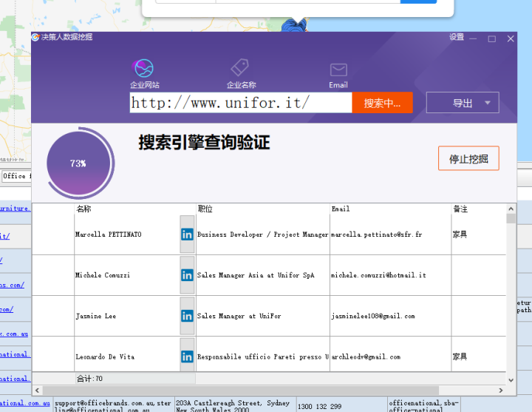Click the Office input field in background window
The height and width of the screenshot is (412, 532).
(x=16, y=176)
